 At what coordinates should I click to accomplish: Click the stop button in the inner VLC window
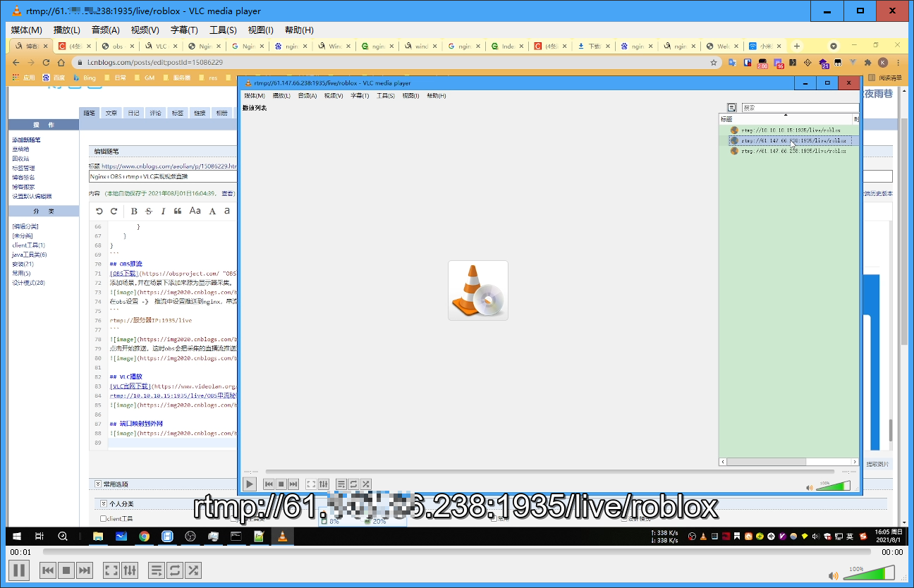(x=281, y=484)
